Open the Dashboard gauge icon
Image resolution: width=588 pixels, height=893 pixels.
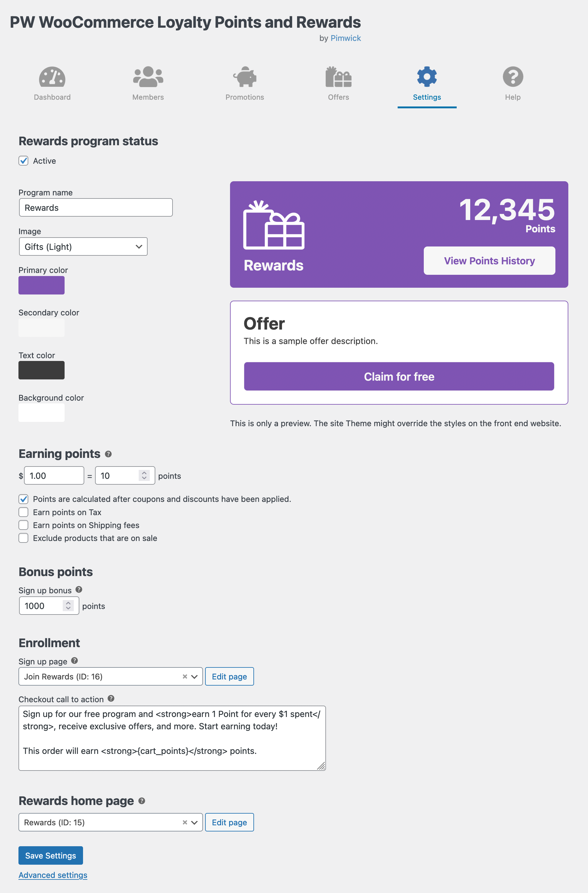tap(52, 77)
